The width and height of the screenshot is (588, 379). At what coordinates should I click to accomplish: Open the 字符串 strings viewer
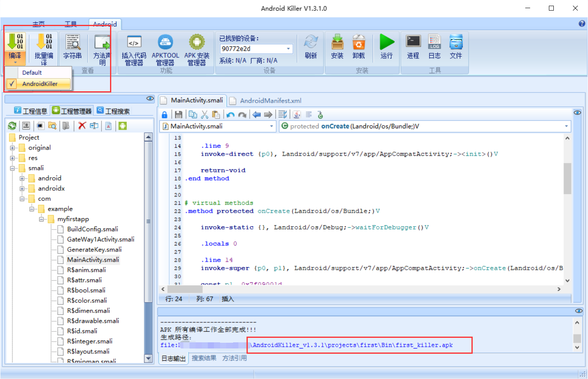click(x=73, y=47)
